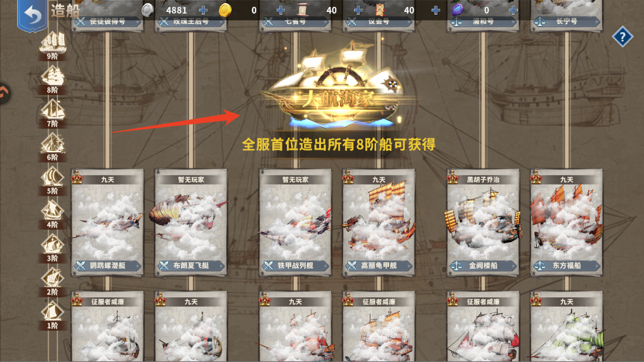Image resolution: width=644 pixels, height=362 pixels.
Task: Select the 5阶 ship tier icon
Action: coord(53,181)
